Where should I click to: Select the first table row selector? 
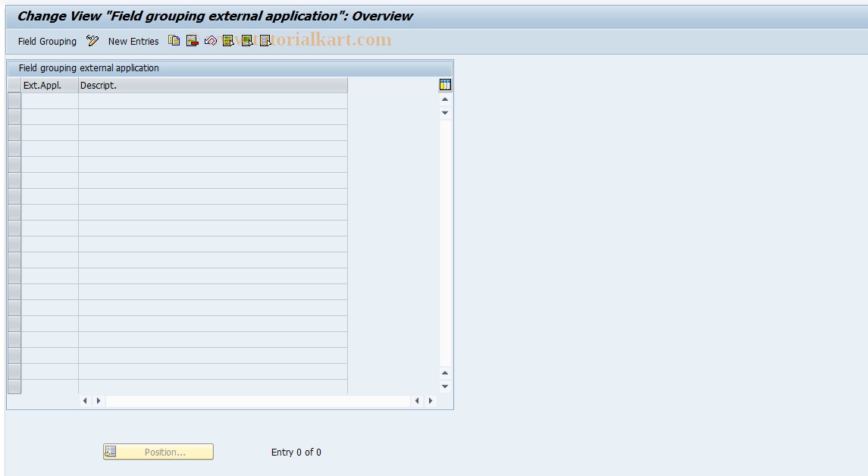(x=14, y=101)
